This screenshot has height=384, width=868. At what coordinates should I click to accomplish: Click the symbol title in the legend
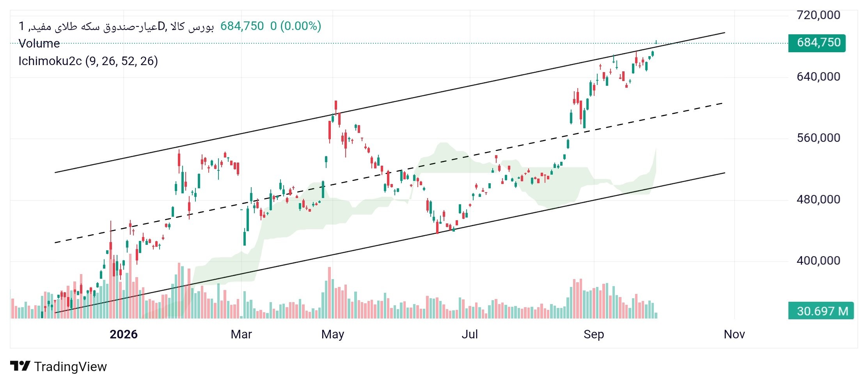(116, 26)
